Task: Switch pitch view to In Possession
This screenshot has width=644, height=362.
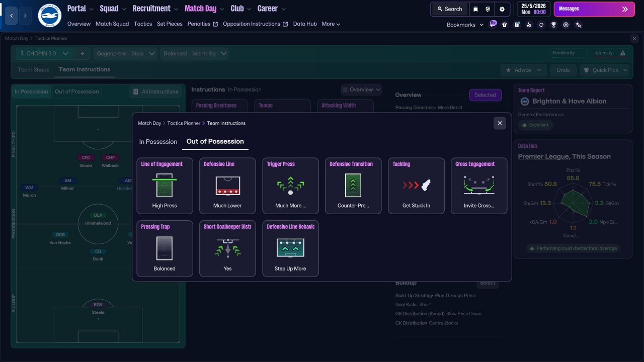Action: coord(31,92)
